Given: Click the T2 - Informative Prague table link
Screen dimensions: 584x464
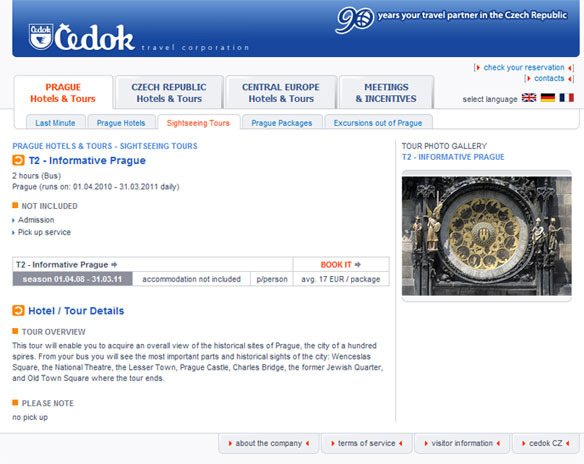Looking at the screenshot, I should pyautogui.click(x=62, y=264).
